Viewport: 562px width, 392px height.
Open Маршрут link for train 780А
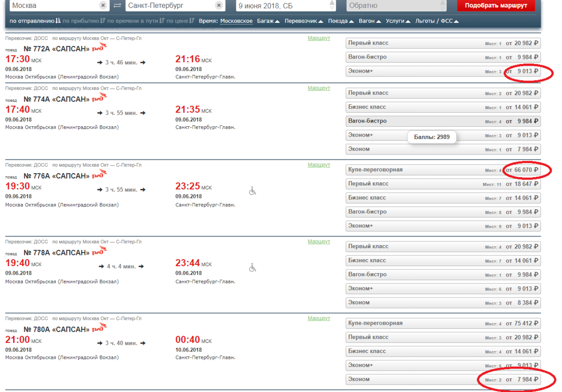319,318
